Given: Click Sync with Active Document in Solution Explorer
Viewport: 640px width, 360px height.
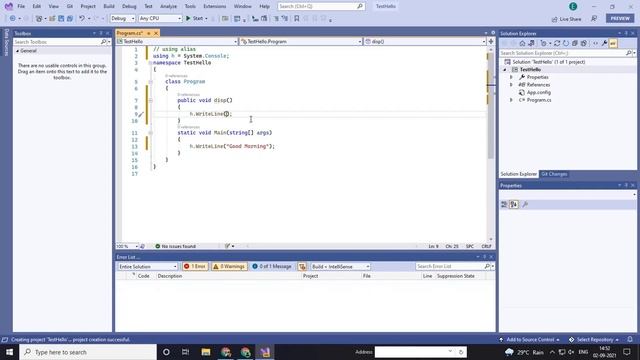Looking at the screenshot, I should pos(557,43).
